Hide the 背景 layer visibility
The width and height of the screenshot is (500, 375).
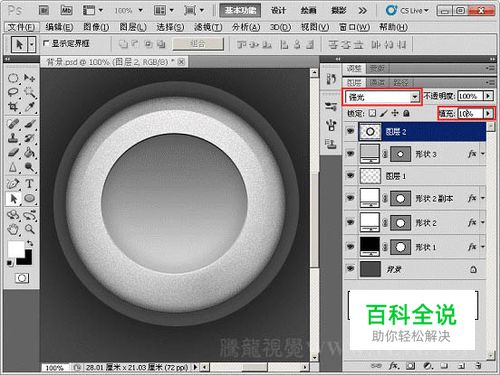(x=350, y=269)
